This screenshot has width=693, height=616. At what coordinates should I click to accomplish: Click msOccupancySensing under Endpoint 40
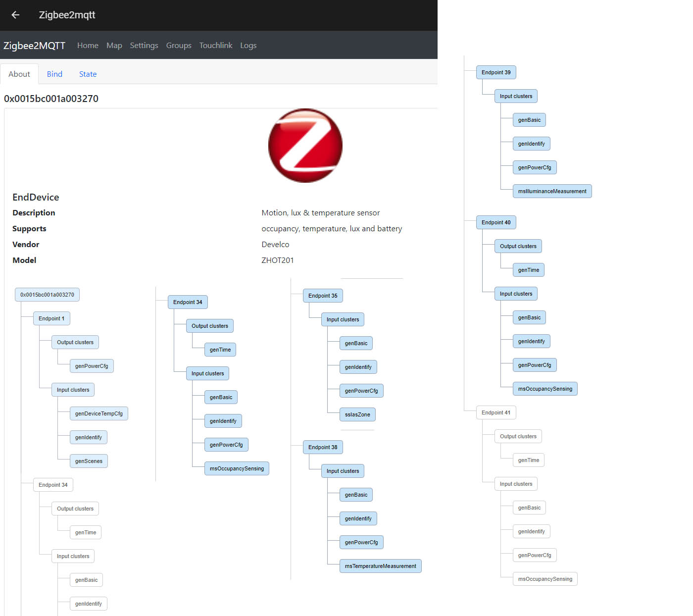544,388
